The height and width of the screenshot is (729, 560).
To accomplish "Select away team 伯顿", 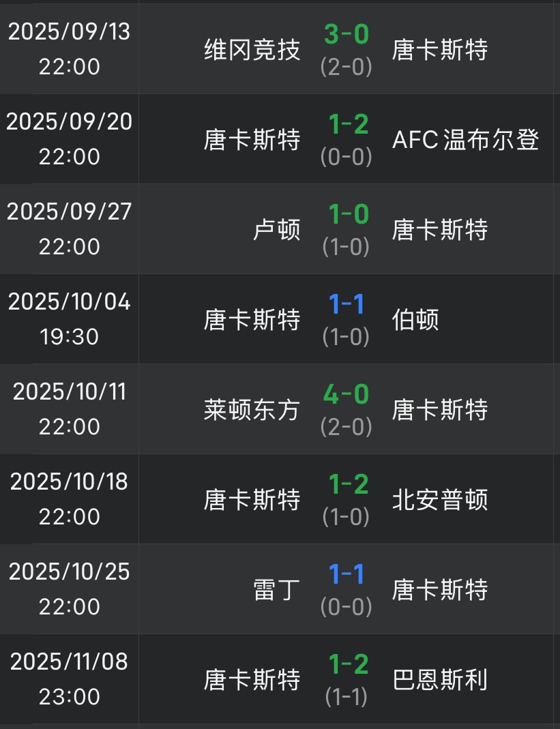I will [415, 319].
